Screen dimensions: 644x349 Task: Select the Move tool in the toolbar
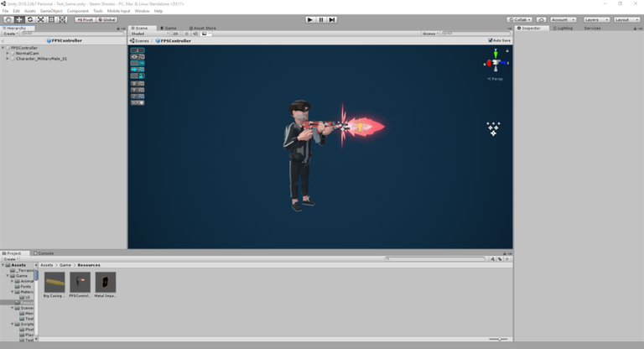pyautogui.click(x=19, y=20)
